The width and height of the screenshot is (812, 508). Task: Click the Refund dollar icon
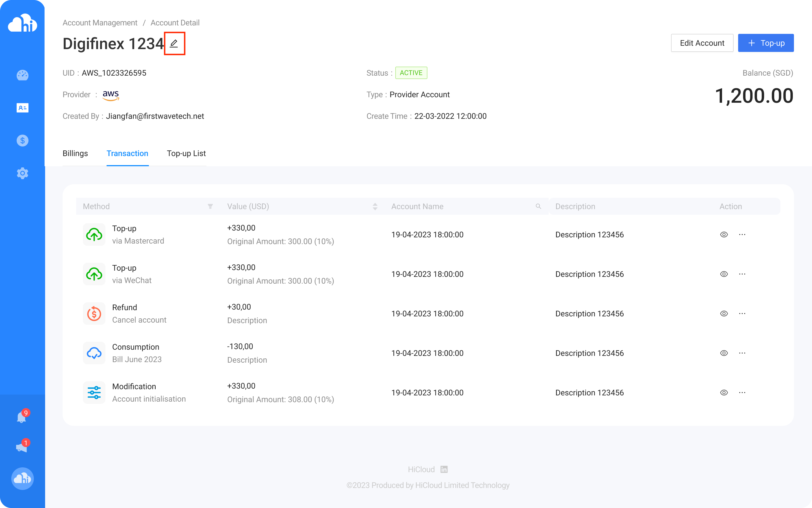pyautogui.click(x=94, y=314)
